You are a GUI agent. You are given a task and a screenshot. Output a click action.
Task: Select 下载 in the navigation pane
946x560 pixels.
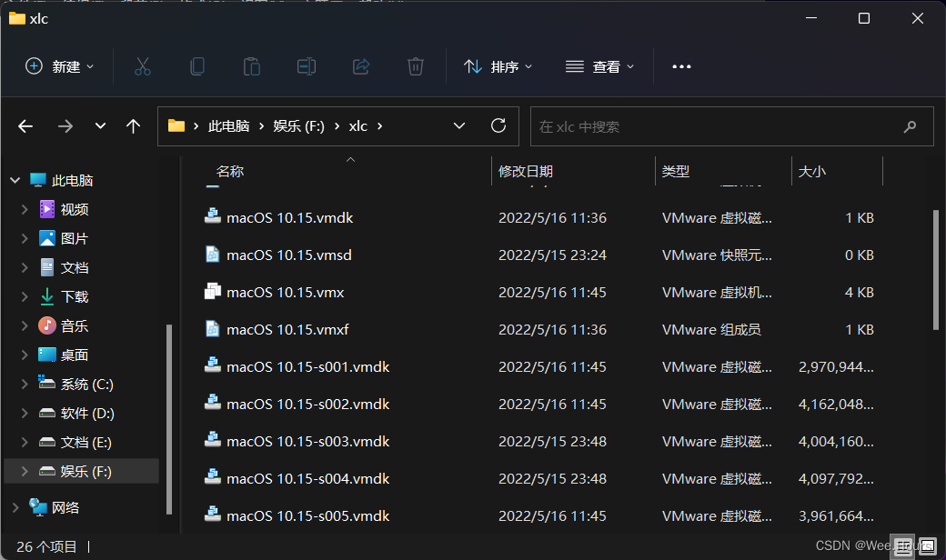(75, 296)
